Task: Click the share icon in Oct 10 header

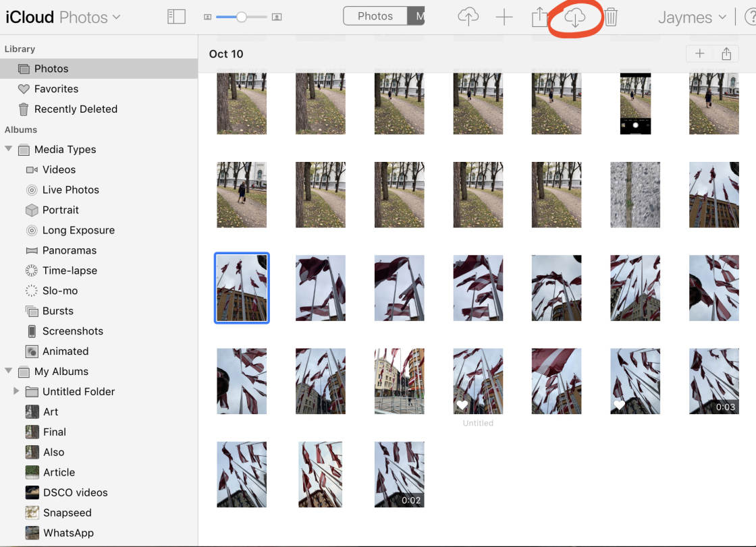Action: click(726, 54)
